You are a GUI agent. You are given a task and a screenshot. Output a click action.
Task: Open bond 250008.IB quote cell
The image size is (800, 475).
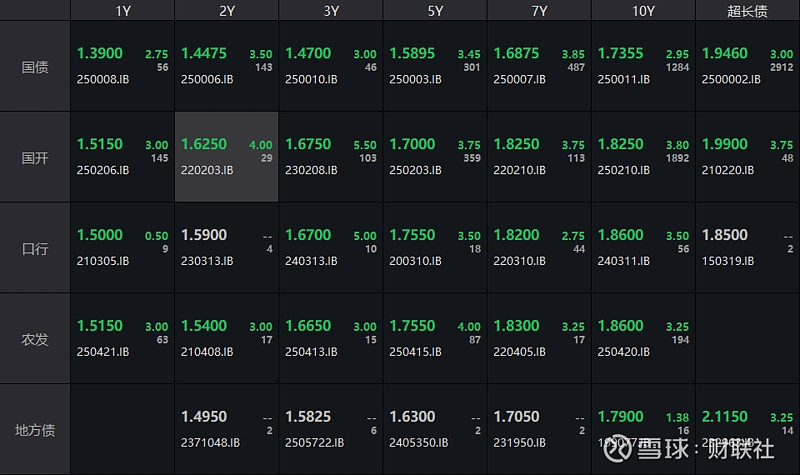coord(122,66)
